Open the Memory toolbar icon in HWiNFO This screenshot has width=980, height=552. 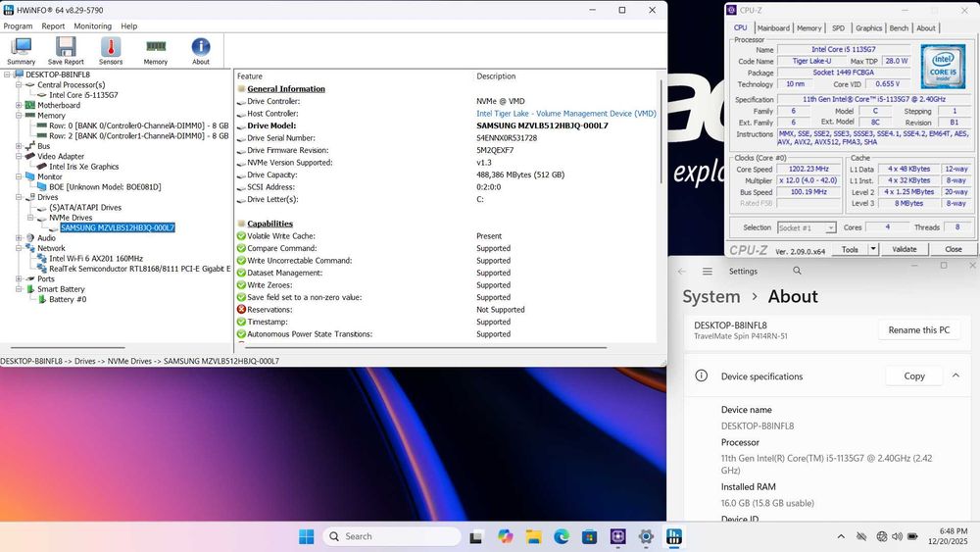(156, 51)
